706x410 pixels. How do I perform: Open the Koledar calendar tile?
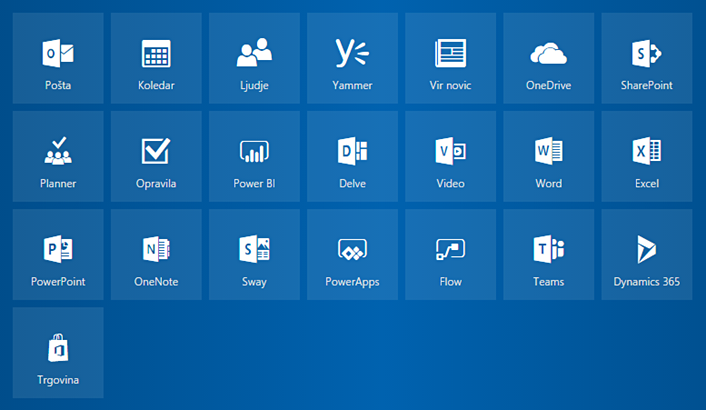click(x=156, y=58)
